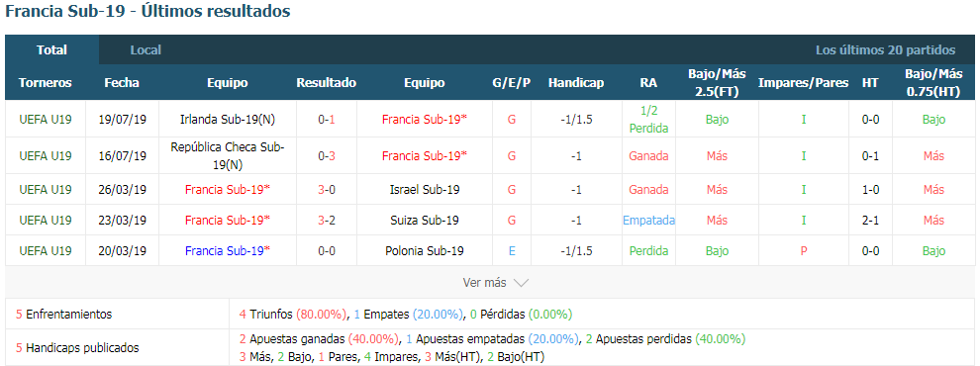
Task: Open the 'Los últimos 20 partidos' selector
Action: (885, 50)
